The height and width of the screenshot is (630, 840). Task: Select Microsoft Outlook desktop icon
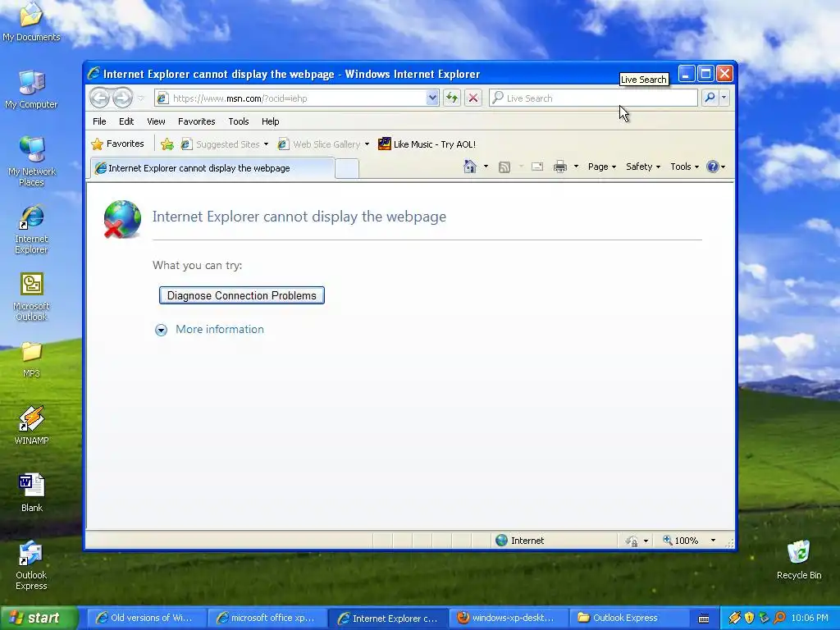(x=31, y=296)
